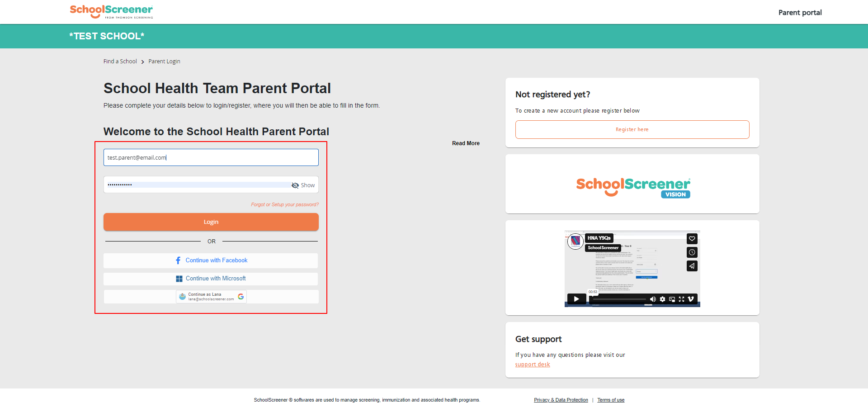Enter fullscreen mode on the video

[681, 299]
